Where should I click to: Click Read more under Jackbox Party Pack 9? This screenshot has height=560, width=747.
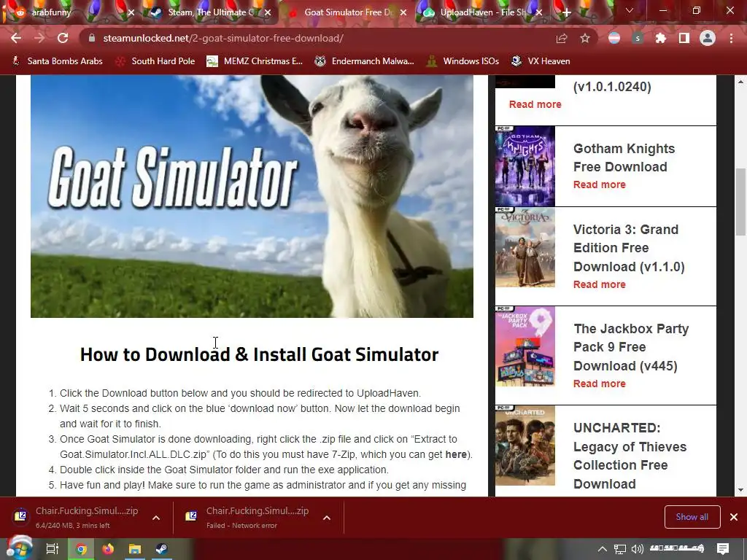tap(600, 384)
